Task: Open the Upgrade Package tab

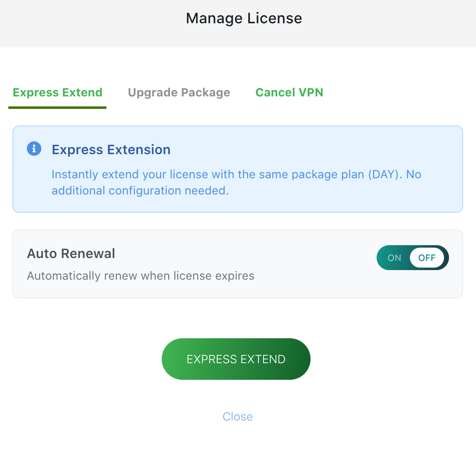Action: (179, 92)
